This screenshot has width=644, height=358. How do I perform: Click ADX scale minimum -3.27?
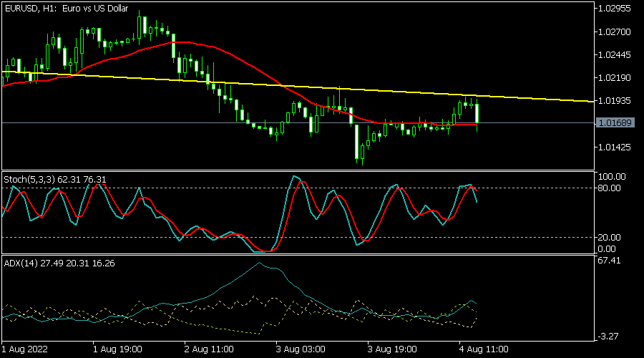pyautogui.click(x=609, y=337)
